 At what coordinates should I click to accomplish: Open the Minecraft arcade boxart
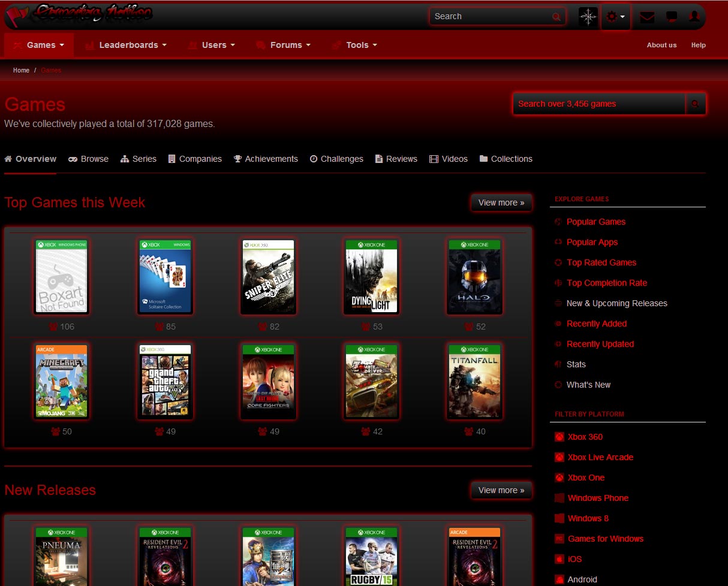point(62,381)
